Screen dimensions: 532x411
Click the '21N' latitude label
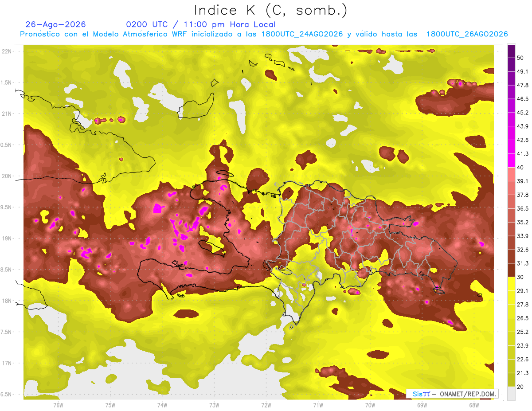tap(8, 114)
